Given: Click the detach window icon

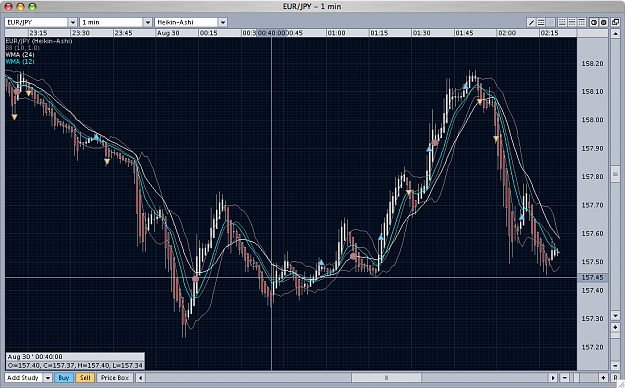Looking at the screenshot, I should [x=615, y=22].
